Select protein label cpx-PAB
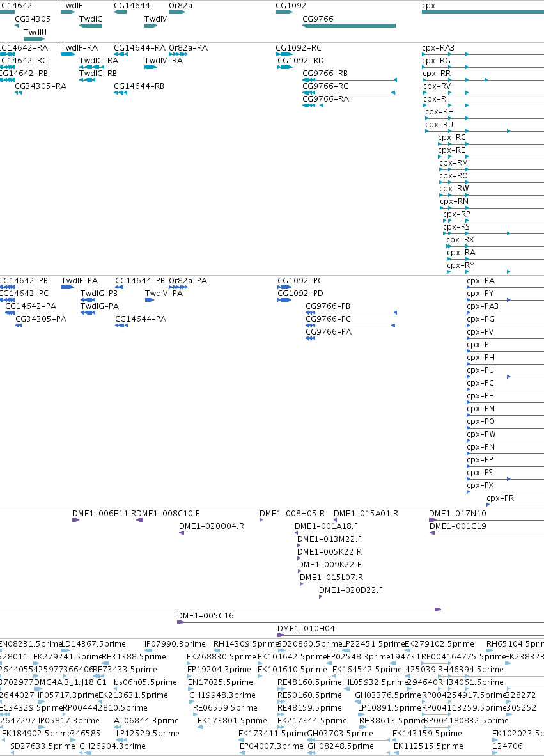The width and height of the screenshot is (544, 756). [x=483, y=306]
